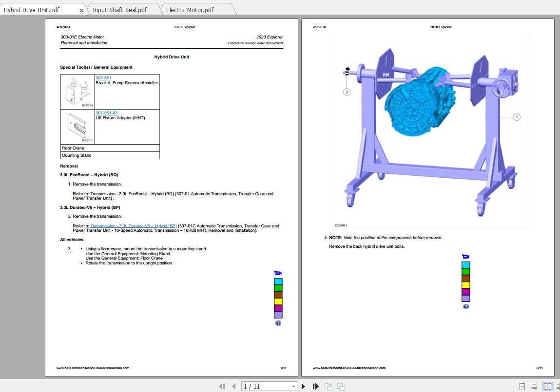Switch to continuous facing view

[558, 386]
